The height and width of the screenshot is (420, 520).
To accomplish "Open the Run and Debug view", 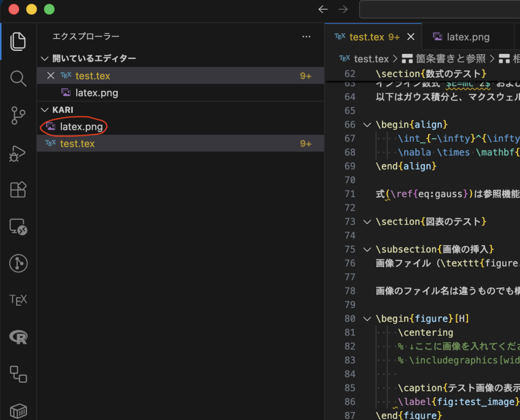I will pos(18,153).
